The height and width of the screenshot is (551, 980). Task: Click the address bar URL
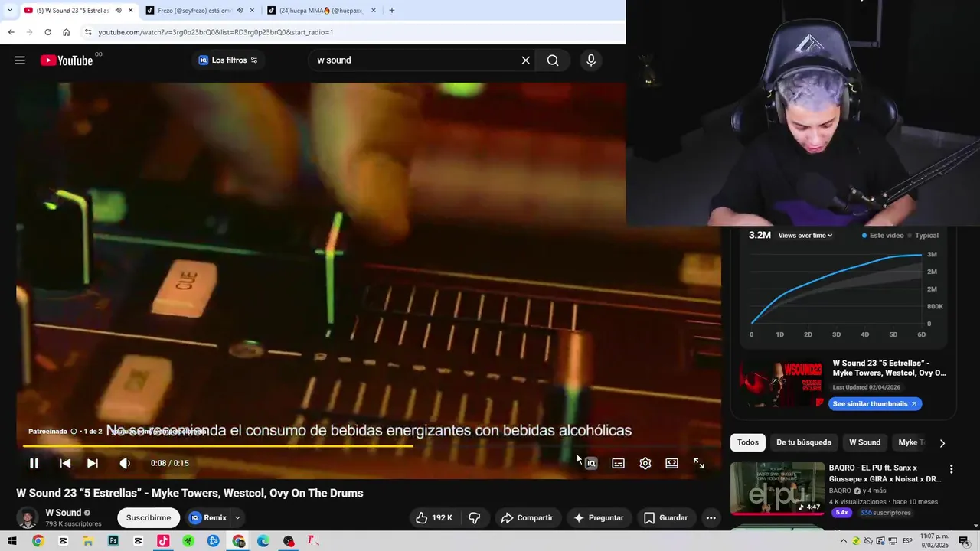tap(216, 32)
